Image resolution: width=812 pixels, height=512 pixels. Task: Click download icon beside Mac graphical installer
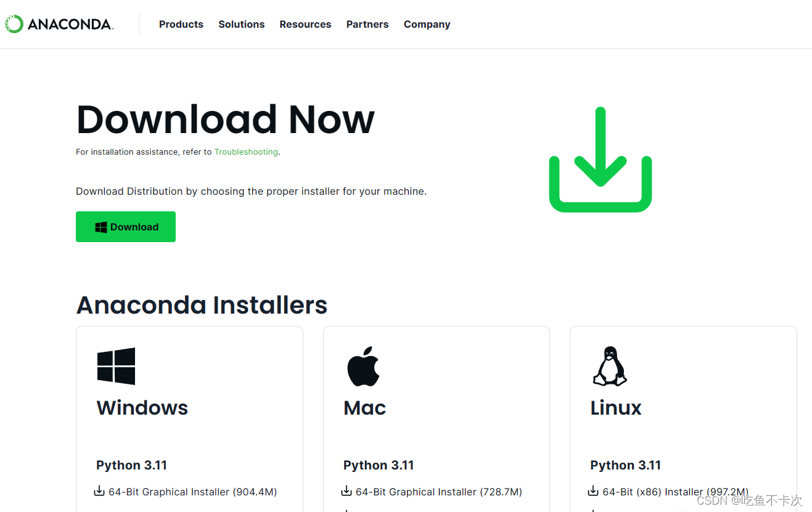tap(347, 491)
